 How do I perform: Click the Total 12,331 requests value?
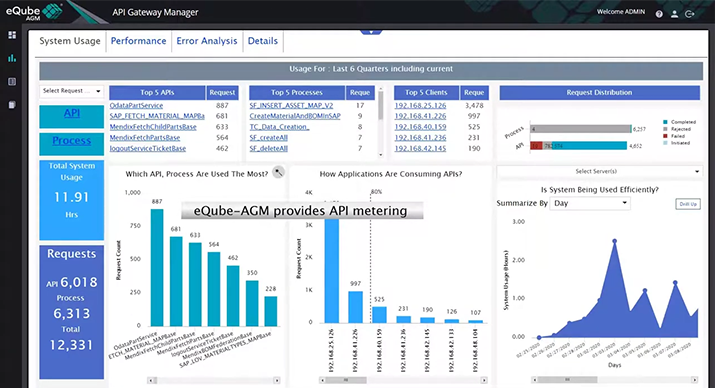pos(71,345)
